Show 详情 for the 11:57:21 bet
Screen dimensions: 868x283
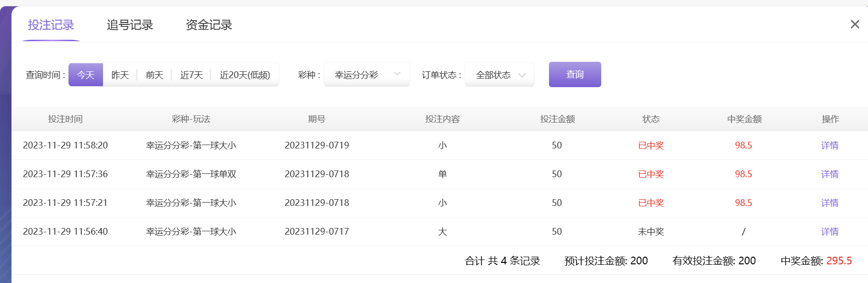pyautogui.click(x=830, y=203)
